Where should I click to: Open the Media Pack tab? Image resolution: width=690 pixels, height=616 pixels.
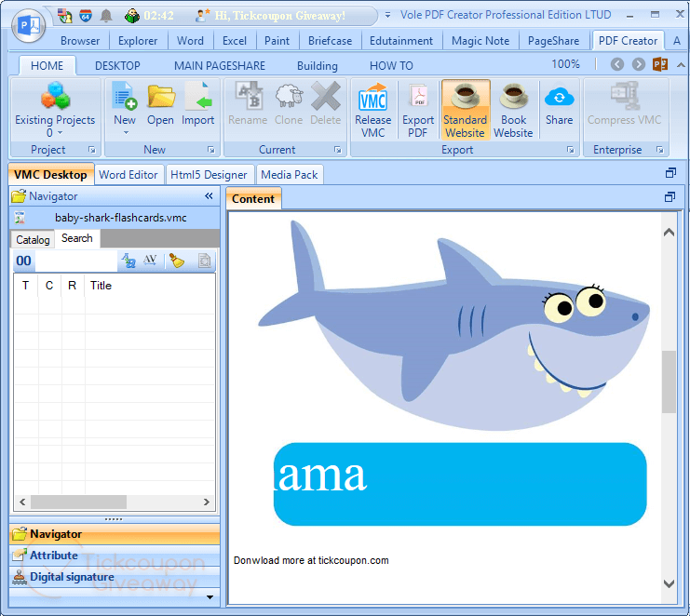coord(289,175)
